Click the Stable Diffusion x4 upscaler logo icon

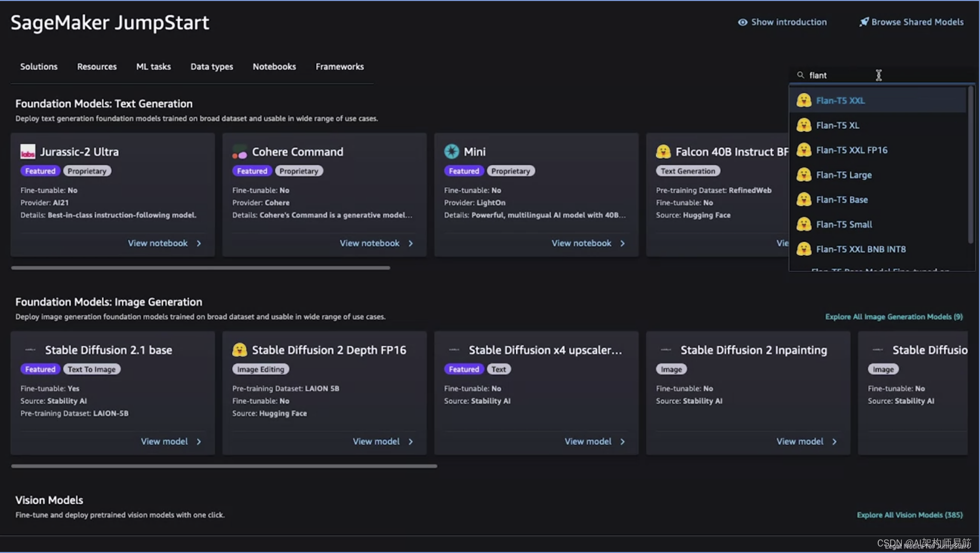(454, 350)
